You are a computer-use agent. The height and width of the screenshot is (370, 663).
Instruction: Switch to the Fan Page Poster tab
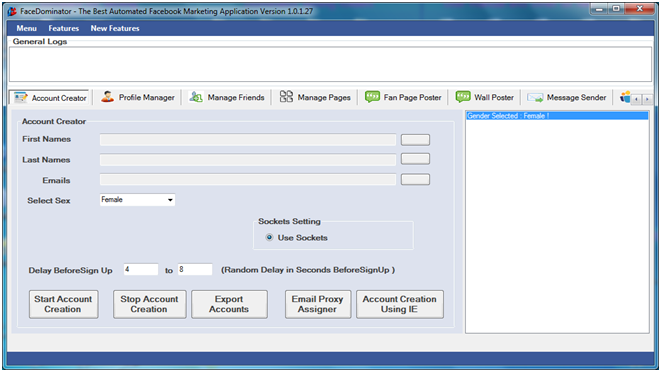[x=403, y=97]
